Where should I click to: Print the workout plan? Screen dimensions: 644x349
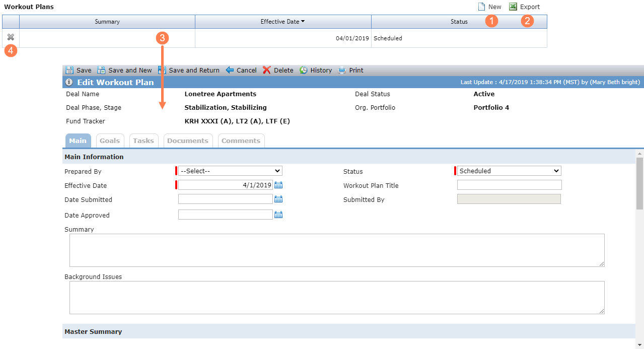pyautogui.click(x=350, y=70)
